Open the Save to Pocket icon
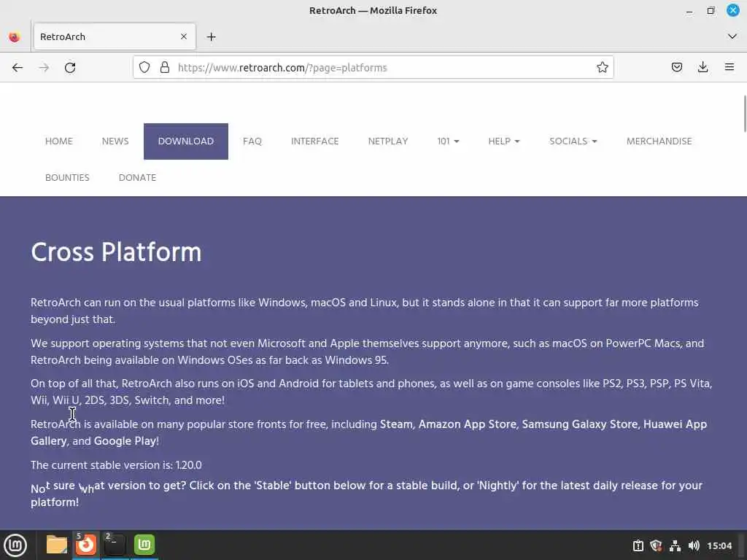Image resolution: width=747 pixels, height=560 pixels. 676,68
